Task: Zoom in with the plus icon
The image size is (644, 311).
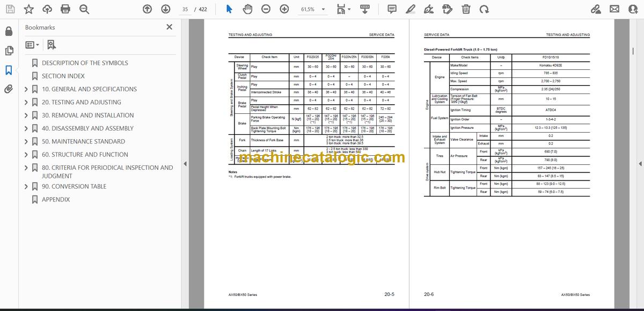Action: pyautogui.click(x=284, y=9)
